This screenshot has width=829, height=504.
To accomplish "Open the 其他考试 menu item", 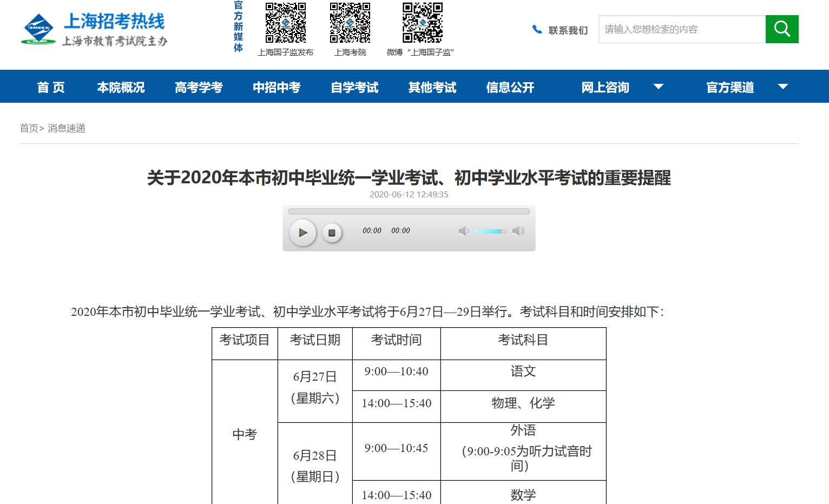I will tap(432, 87).
